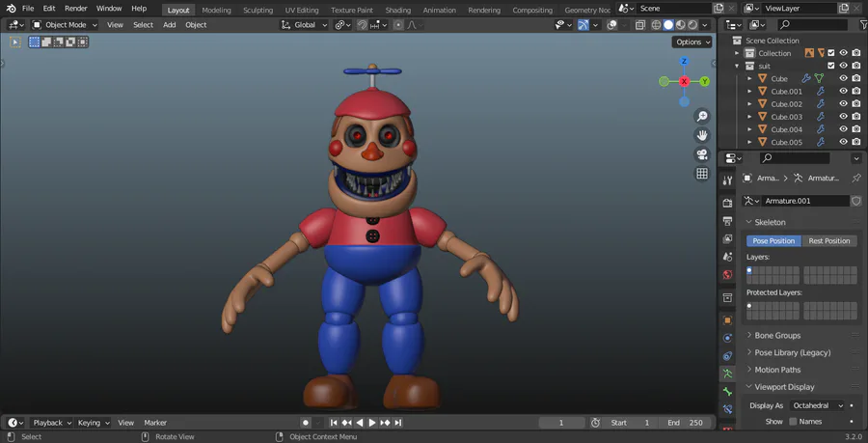
Task: Open the Display As Octahedral dropdown
Action: tap(817, 405)
